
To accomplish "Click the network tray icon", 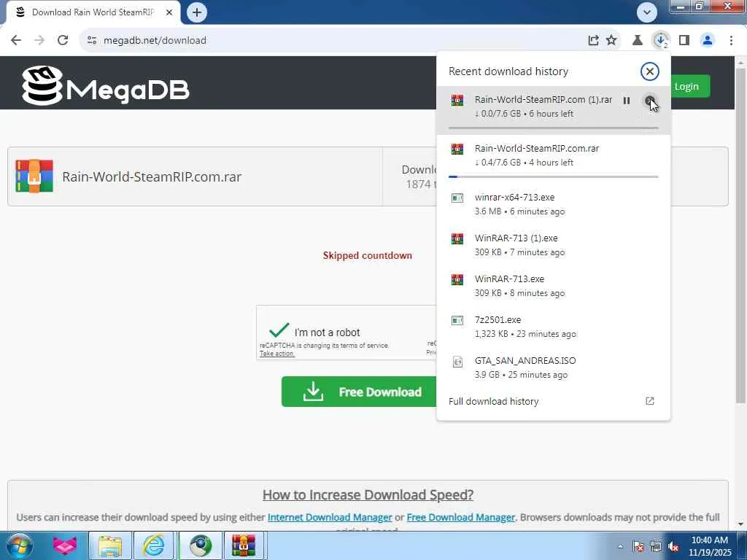I will tap(656, 546).
